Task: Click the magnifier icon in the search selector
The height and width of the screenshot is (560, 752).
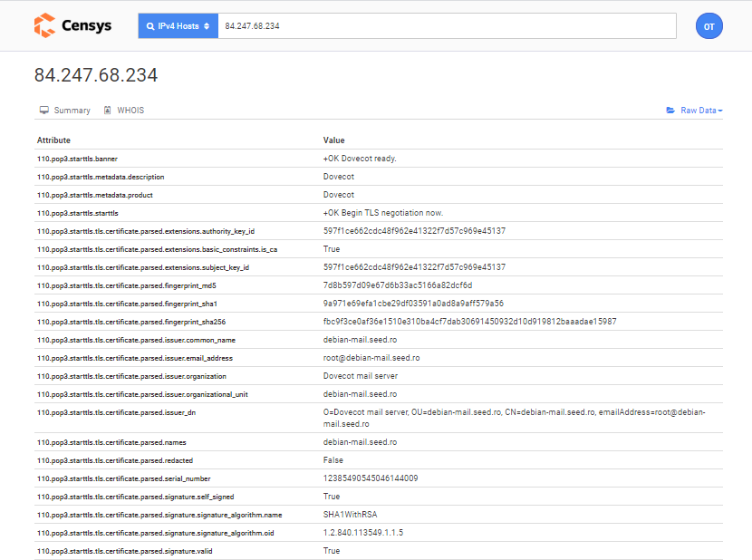Action: 149,26
